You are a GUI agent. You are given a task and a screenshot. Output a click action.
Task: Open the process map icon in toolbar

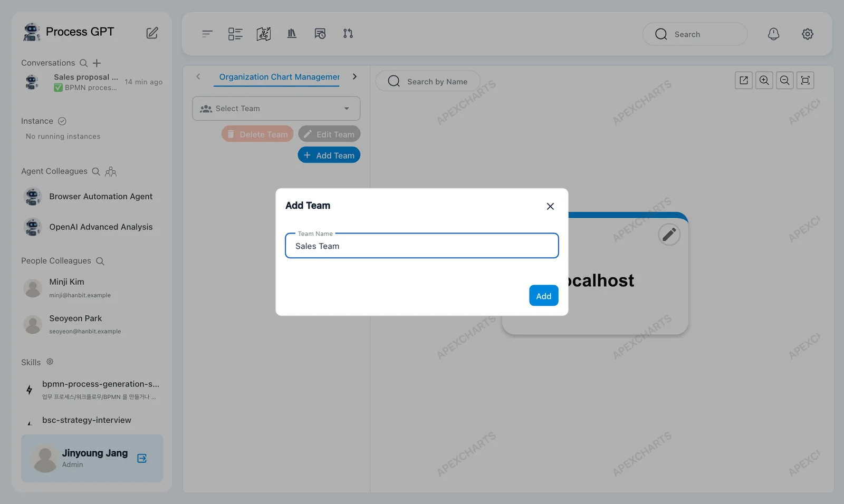click(x=264, y=34)
